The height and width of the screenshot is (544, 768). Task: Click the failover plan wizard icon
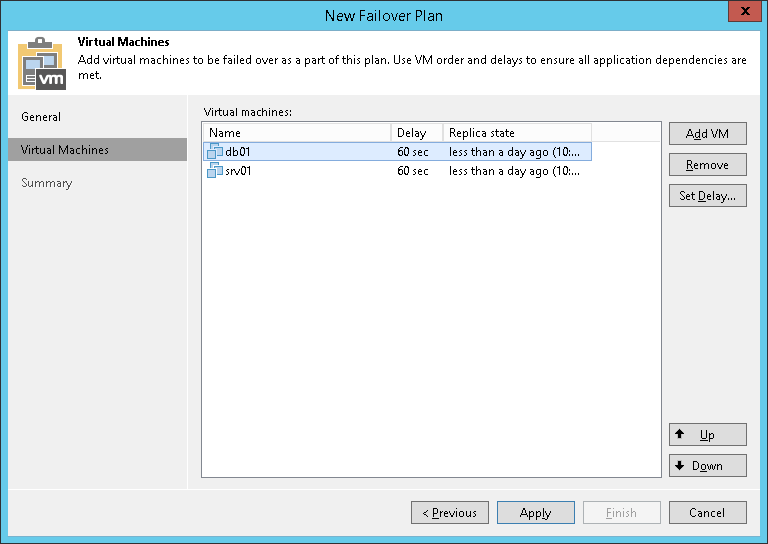41,63
